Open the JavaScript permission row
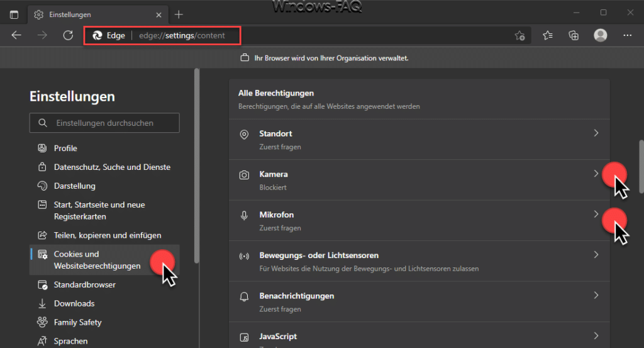The width and height of the screenshot is (644, 348). [419, 335]
